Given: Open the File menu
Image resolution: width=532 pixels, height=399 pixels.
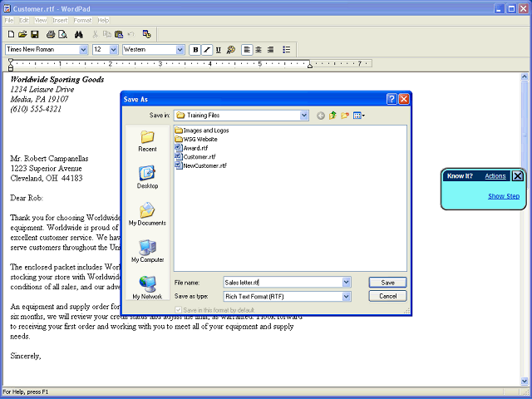Looking at the screenshot, I should [x=9, y=20].
